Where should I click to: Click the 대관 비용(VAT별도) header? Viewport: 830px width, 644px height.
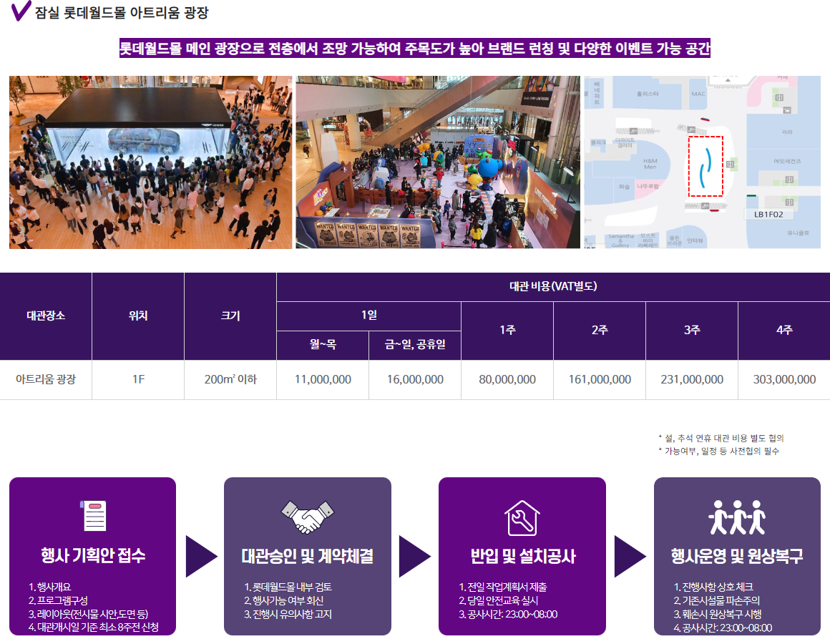pyautogui.click(x=553, y=287)
